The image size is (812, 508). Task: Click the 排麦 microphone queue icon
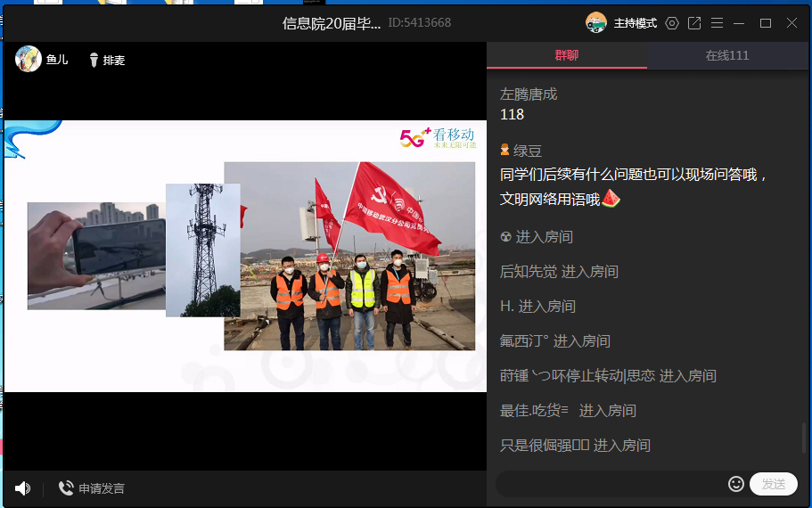tap(94, 60)
